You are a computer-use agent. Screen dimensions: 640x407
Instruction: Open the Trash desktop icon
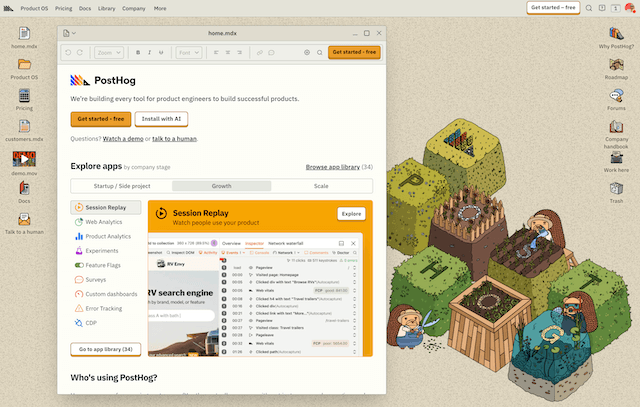[x=616, y=188]
